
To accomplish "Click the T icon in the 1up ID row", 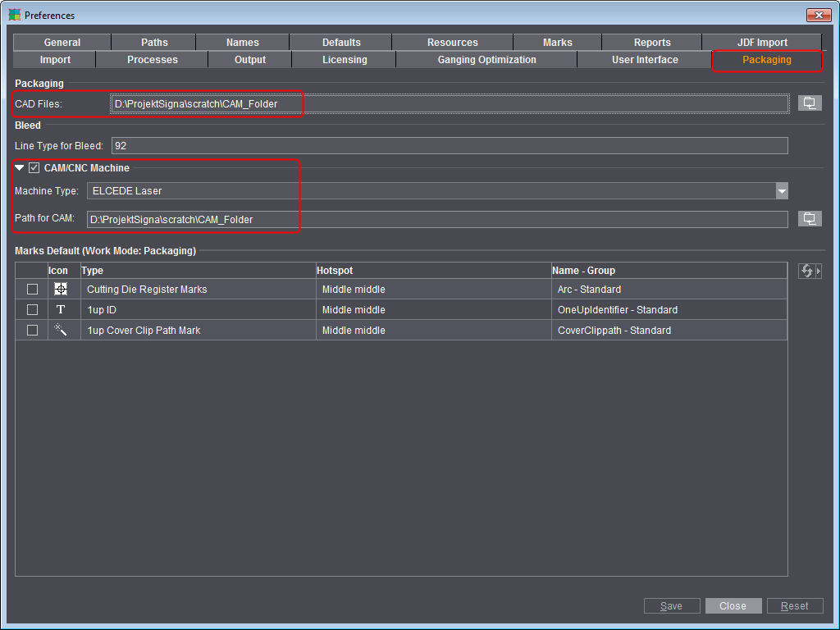I will [62, 309].
